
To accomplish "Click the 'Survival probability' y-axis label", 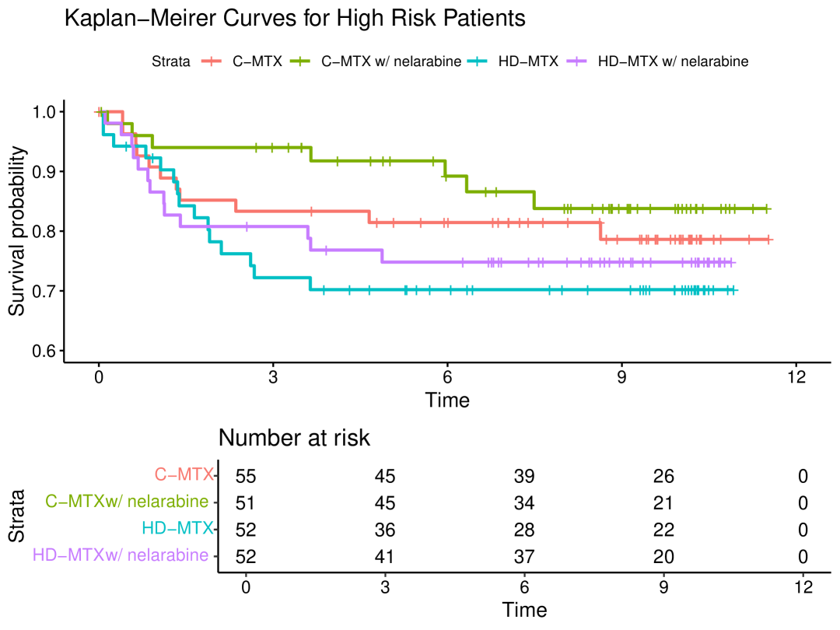I will coord(16,231).
